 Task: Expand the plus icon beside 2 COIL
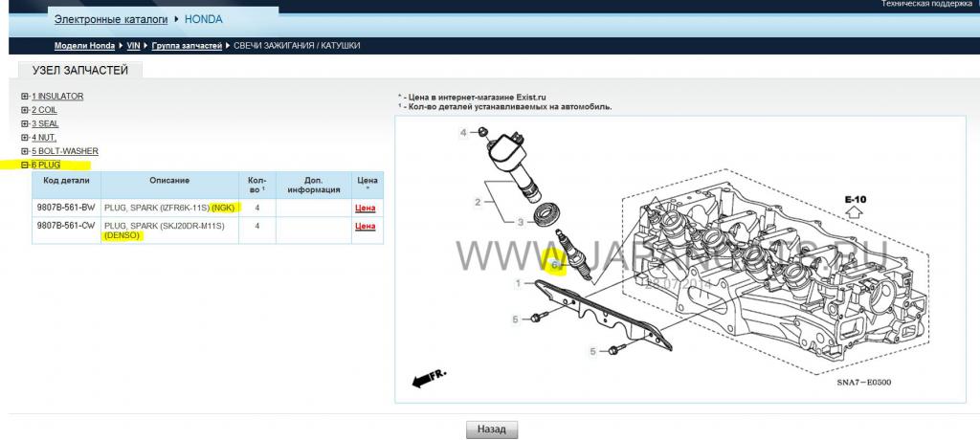point(25,110)
